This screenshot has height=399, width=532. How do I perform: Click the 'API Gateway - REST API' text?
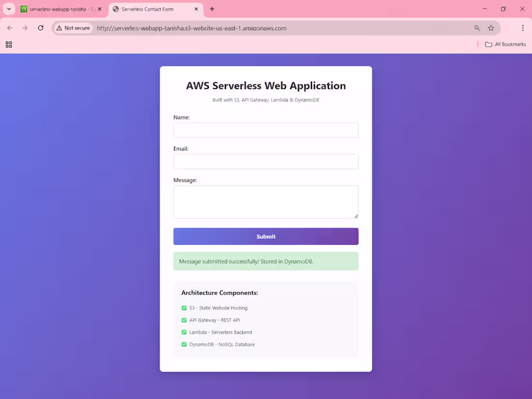click(x=215, y=320)
